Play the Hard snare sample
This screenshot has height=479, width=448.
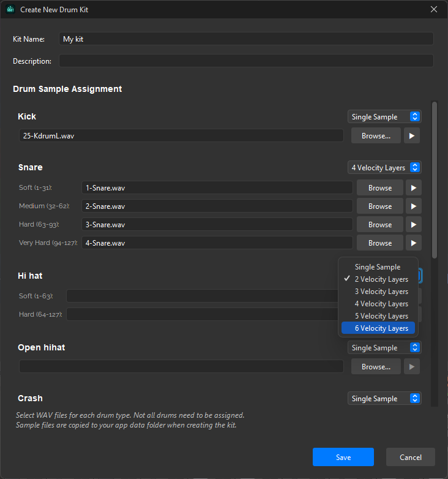click(x=414, y=225)
